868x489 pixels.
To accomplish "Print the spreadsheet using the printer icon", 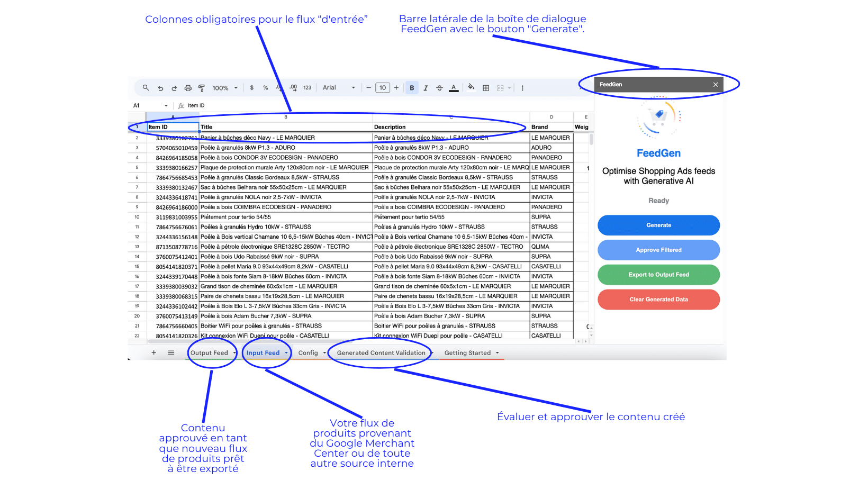I will pos(188,88).
